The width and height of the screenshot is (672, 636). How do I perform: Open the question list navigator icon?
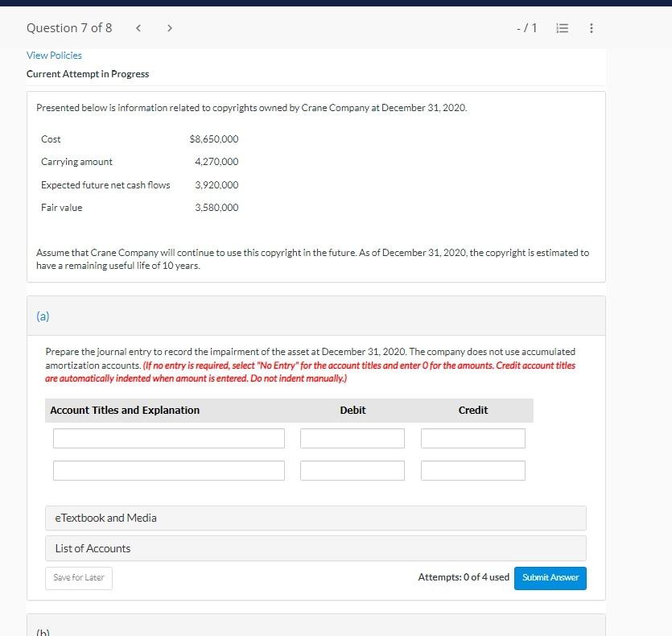tap(562, 27)
